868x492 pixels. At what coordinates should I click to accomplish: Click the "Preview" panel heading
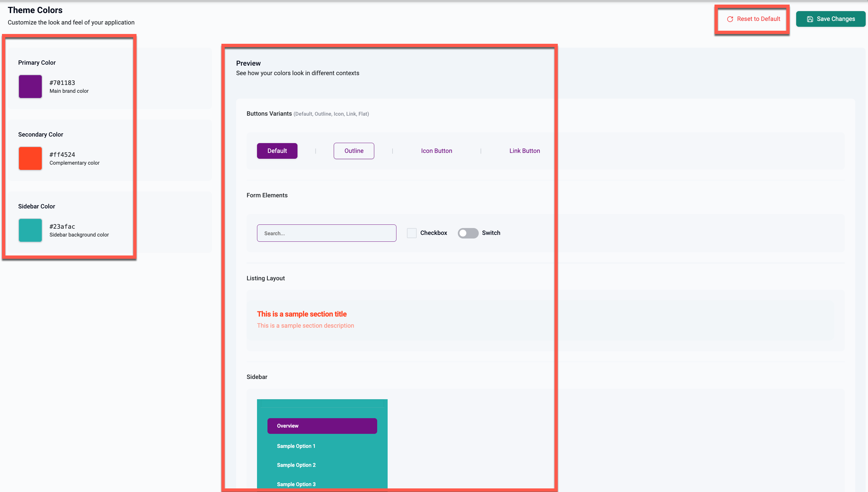click(x=248, y=63)
